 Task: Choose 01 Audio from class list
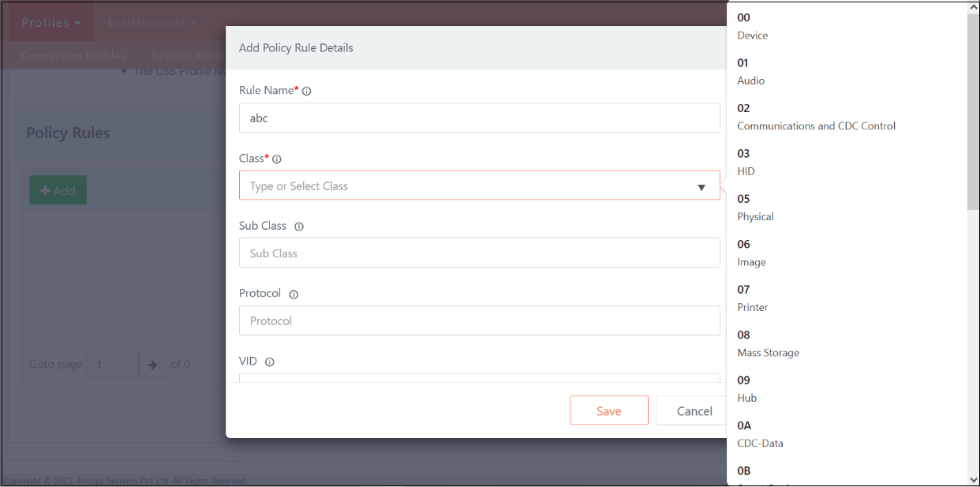(x=847, y=71)
